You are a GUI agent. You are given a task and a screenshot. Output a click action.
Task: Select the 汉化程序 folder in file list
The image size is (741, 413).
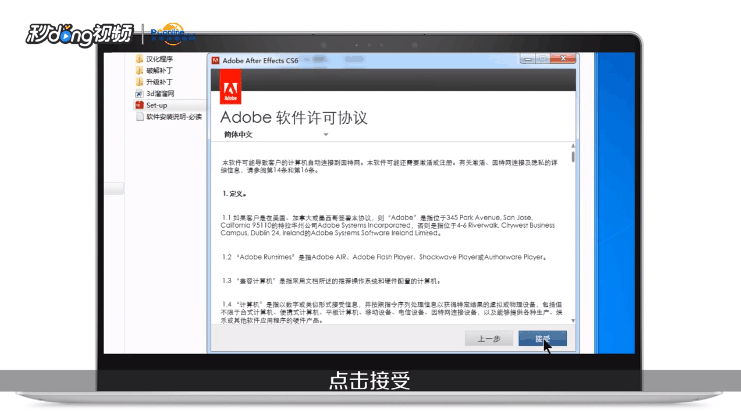(159, 59)
